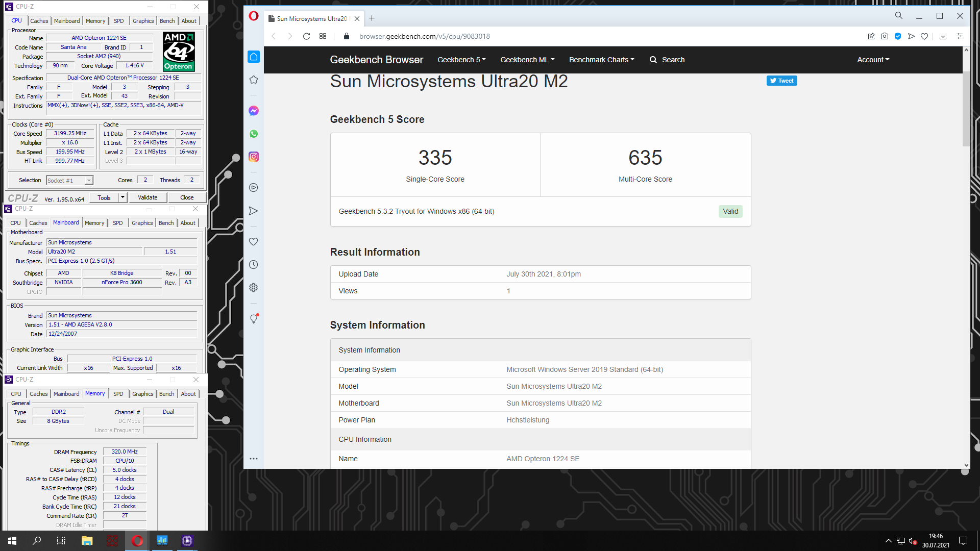The height and width of the screenshot is (551, 980).
Task: Close the Sun Microsystems Ultra20 tab
Action: click(x=357, y=19)
